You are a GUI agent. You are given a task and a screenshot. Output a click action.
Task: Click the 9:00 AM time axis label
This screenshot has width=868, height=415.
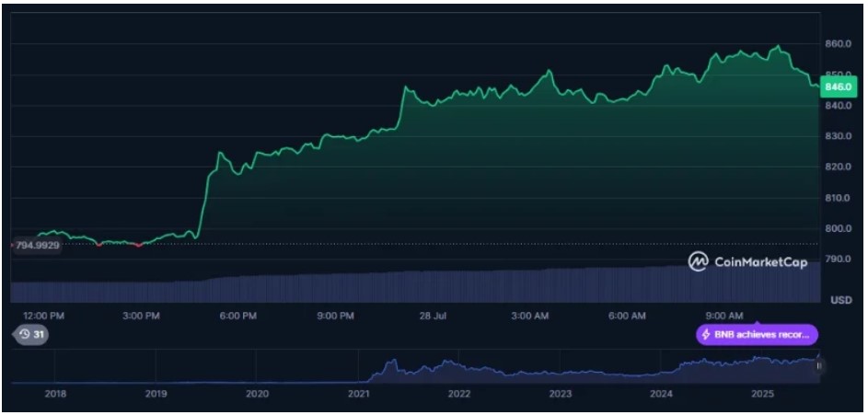[723, 316]
